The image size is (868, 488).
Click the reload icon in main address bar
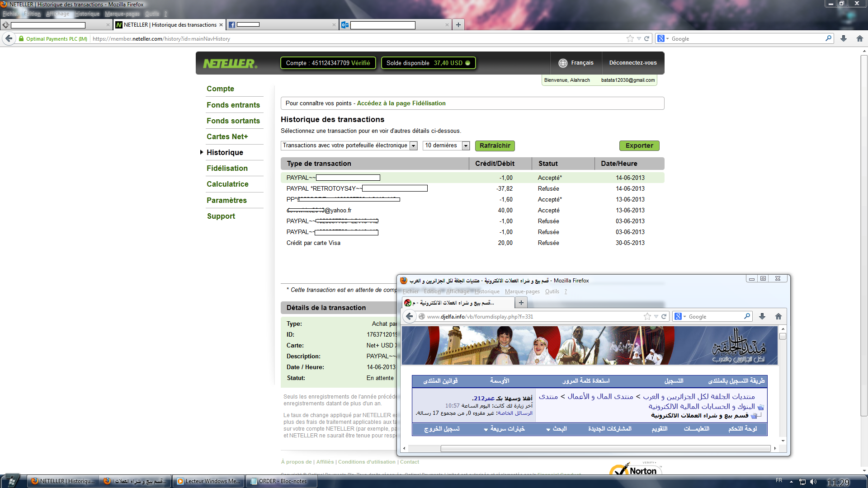(x=646, y=38)
